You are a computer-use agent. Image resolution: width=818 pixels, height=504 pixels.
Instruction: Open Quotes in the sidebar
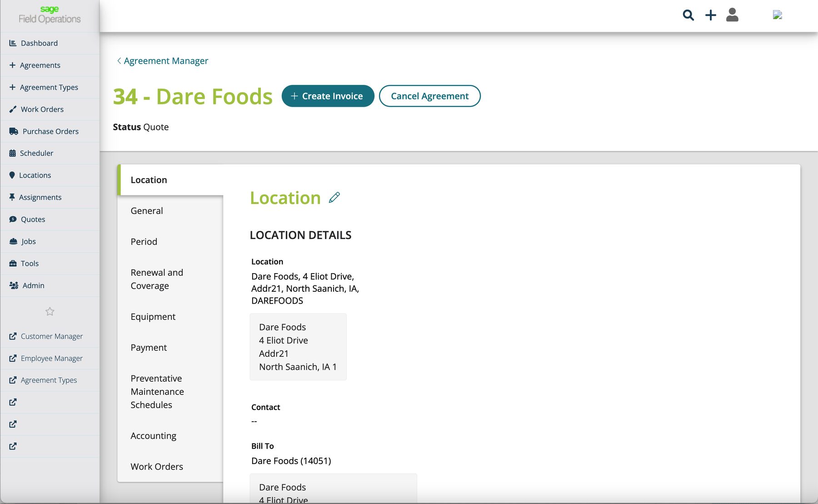click(50, 220)
